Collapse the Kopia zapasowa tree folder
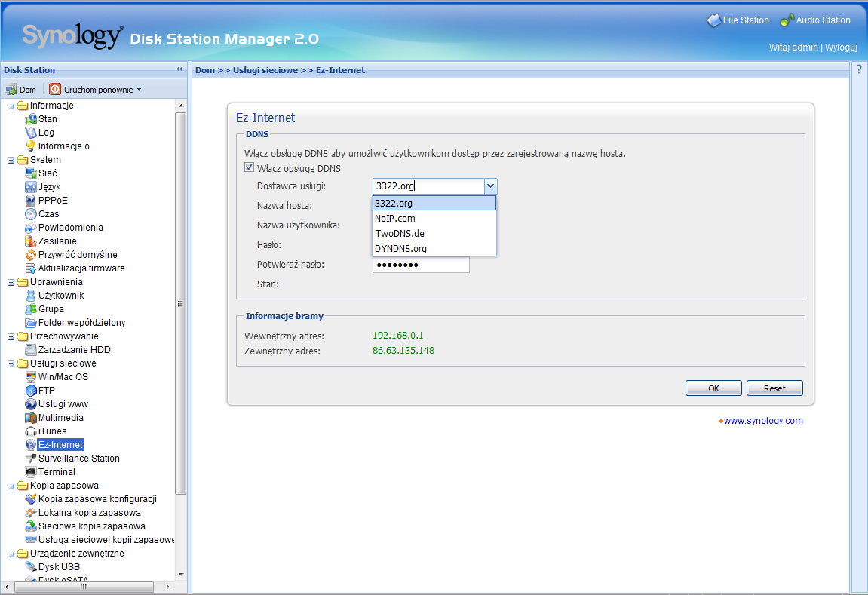 tap(11, 486)
